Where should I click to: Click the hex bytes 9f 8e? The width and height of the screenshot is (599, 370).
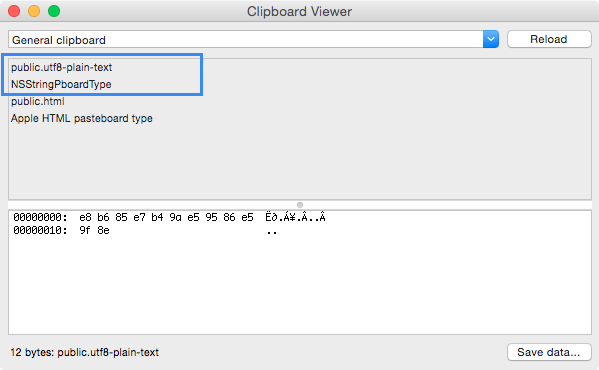coord(94,231)
